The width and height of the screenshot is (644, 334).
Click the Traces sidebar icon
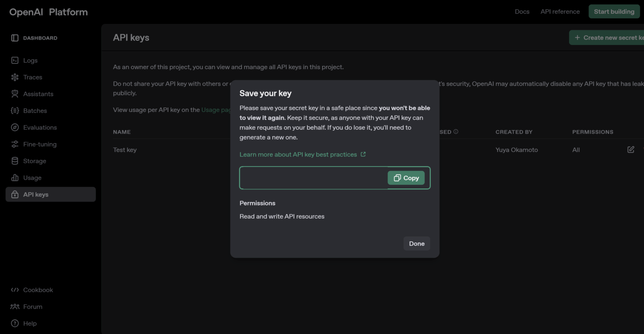pyautogui.click(x=15, y=77)
